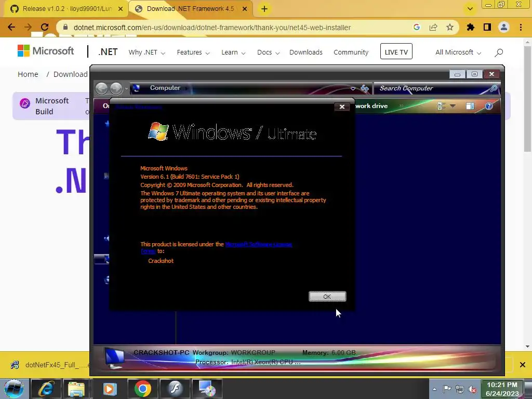
Task: Toggle the Explorer preview pane icon
Action: tap(470, 106)
